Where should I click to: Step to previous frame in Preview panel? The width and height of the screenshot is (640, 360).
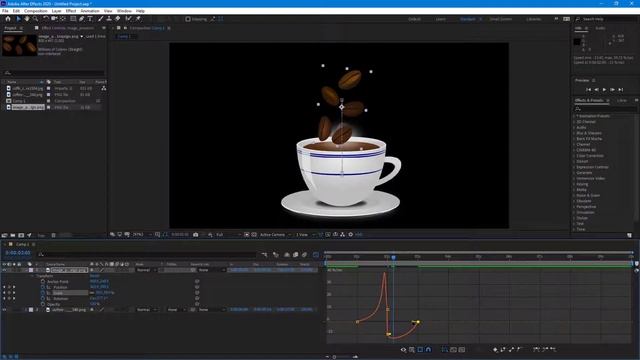point(596,89)
